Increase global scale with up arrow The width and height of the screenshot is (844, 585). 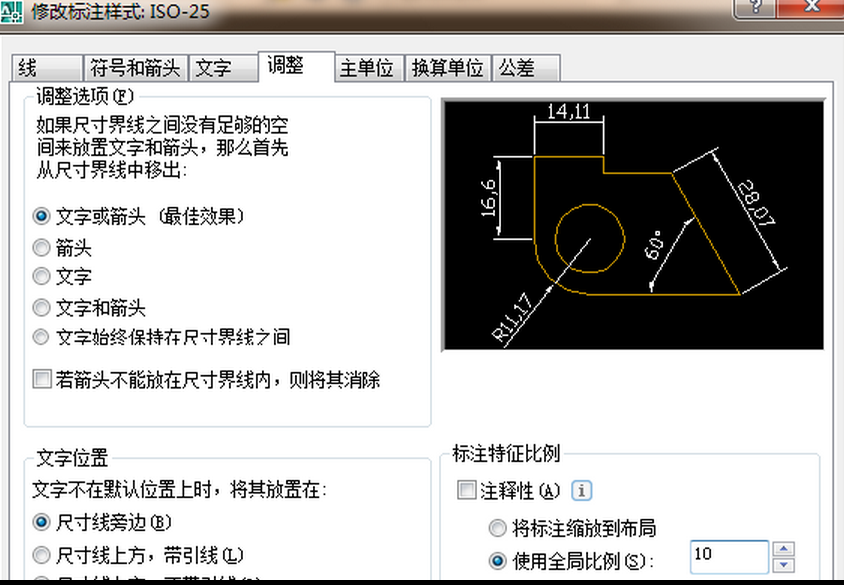[x=783, y=549]
